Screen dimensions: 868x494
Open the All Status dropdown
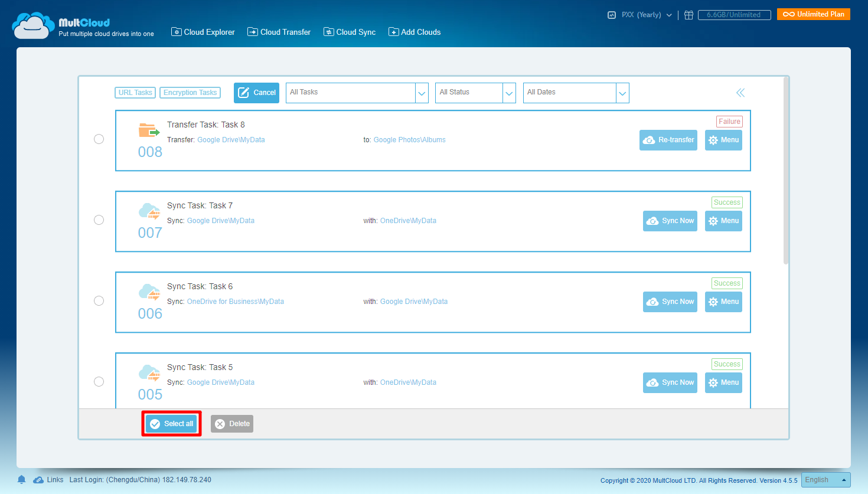click(508, 93)
